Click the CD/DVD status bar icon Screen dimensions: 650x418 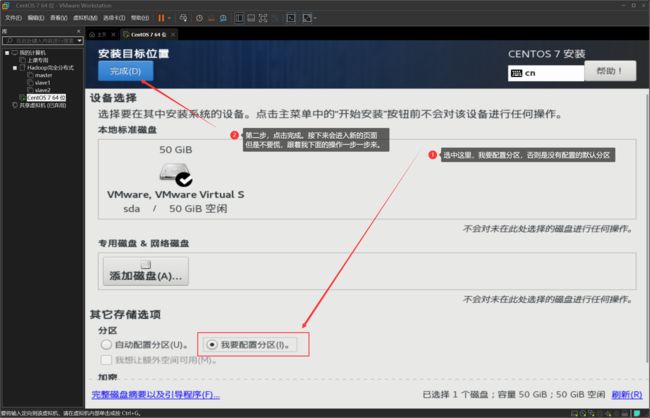point(585,413)
